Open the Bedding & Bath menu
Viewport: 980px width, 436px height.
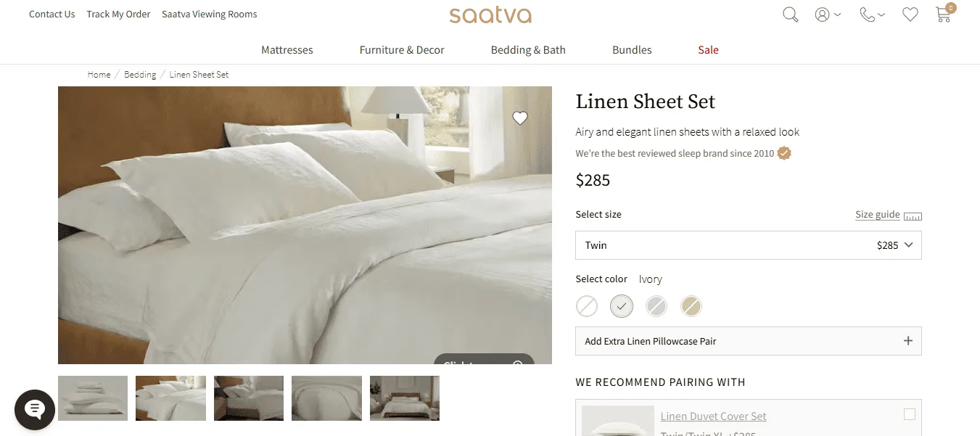[x=528, y=50]
